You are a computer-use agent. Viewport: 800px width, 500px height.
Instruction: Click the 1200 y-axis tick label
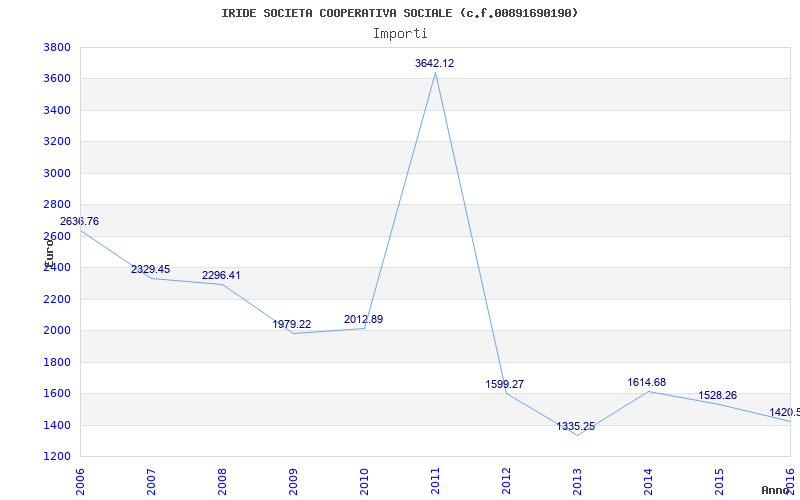point(57,456)
